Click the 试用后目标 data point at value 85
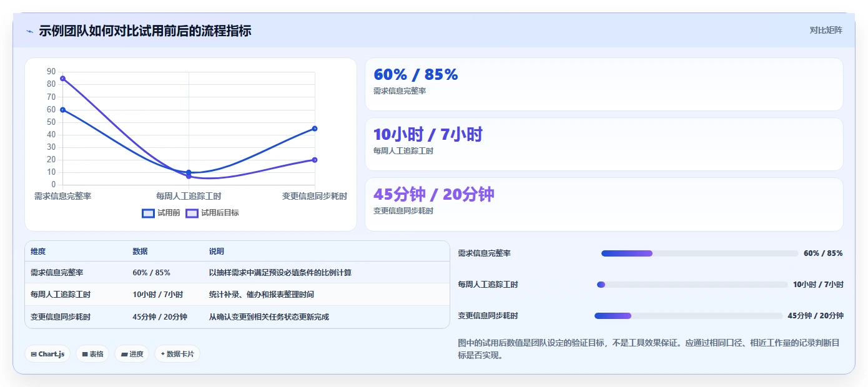The image size is (868, 387). pyautogui.click(x=62, y=79)
